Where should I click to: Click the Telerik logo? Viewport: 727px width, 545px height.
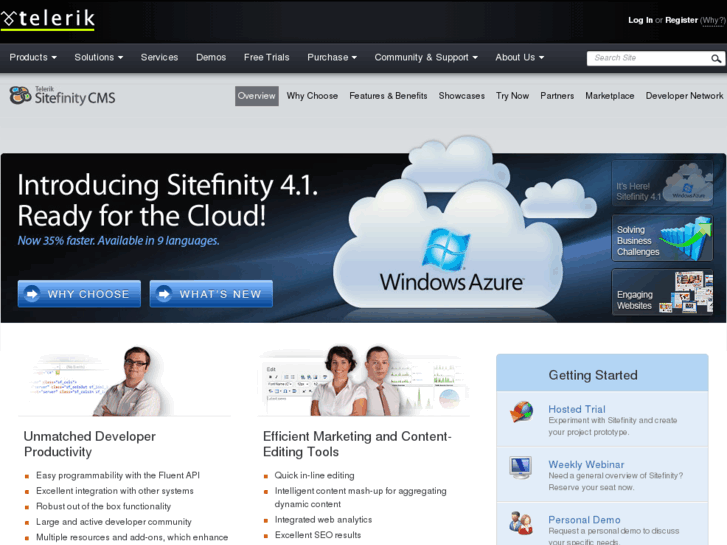coord(48,19)
